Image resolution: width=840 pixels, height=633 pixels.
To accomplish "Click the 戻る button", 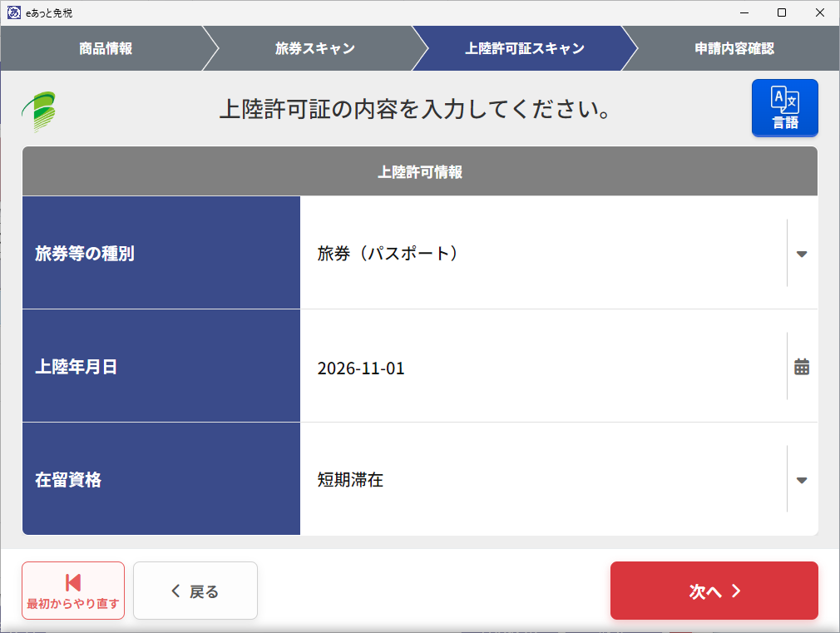I will coord(195,591).
